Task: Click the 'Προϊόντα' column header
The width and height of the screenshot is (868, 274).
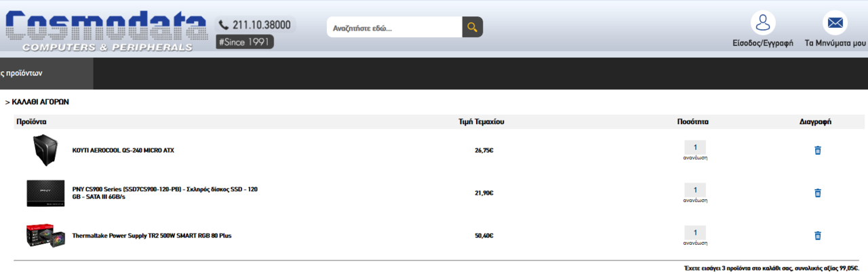Action: point(31,122)
